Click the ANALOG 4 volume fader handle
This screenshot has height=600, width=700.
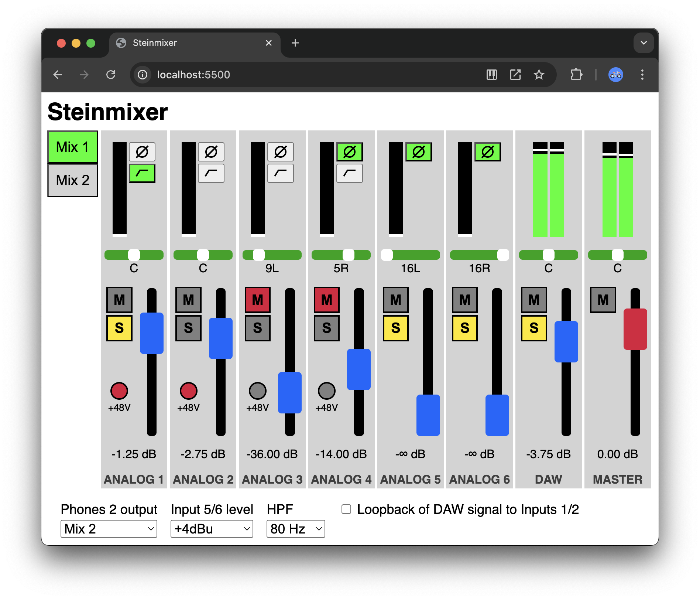(x=359, y=369)
